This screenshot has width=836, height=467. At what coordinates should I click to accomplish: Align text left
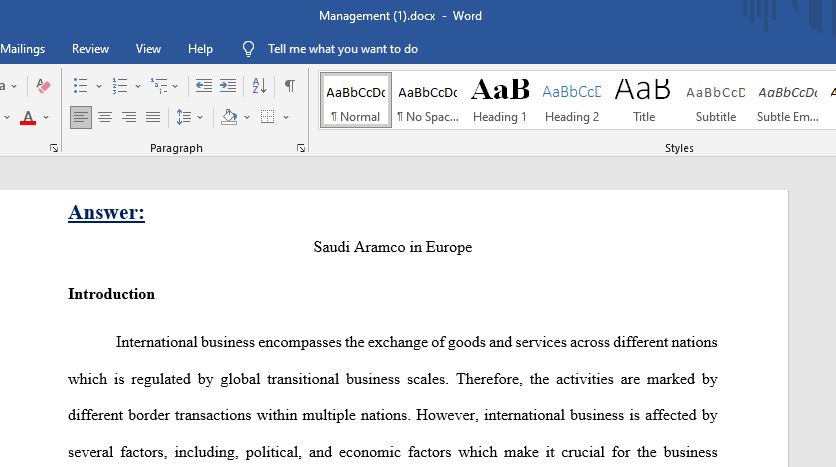(81, 117)
